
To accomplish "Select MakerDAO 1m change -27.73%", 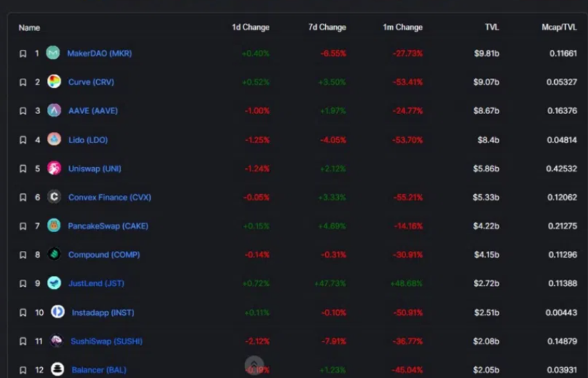I will (x=407, y=54).
